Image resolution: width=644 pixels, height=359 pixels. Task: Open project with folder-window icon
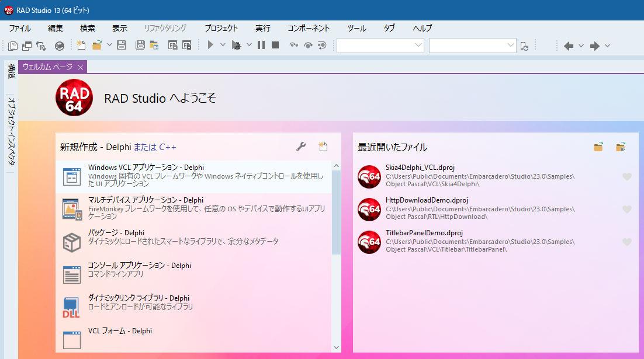point(154,45)
